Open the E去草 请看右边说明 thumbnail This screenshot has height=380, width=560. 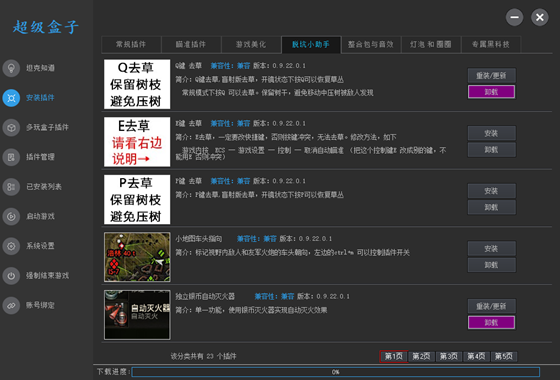pyautogui.click(x=137, y=142)
